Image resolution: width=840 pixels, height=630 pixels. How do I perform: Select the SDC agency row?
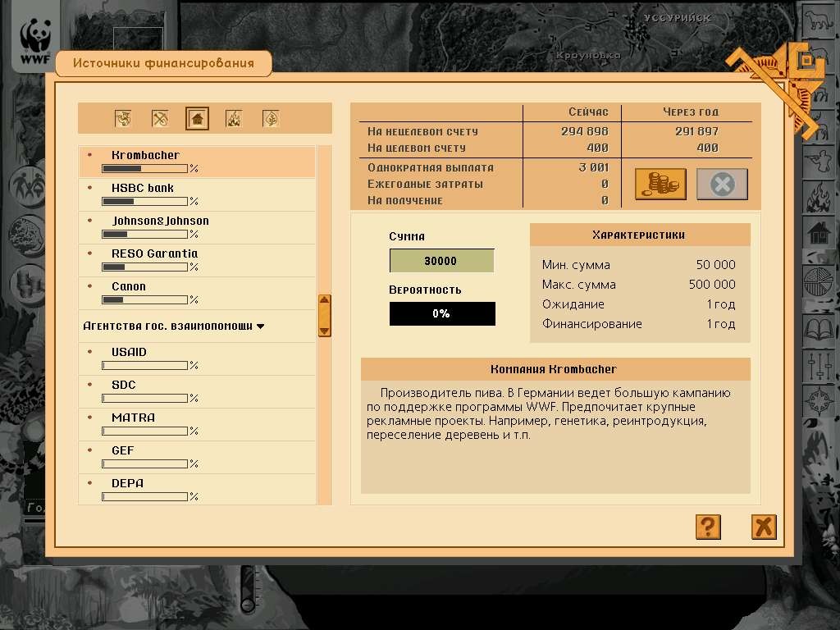pos(197,391)
